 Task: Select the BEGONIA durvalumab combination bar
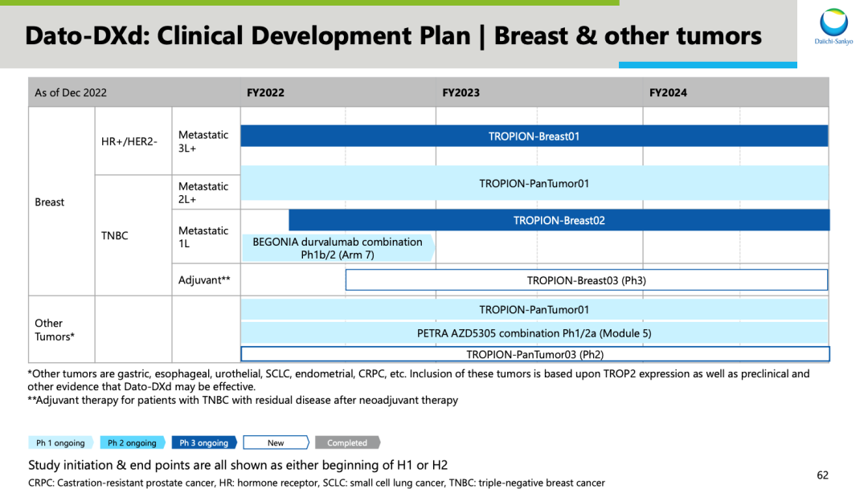(x=338, y=248)
